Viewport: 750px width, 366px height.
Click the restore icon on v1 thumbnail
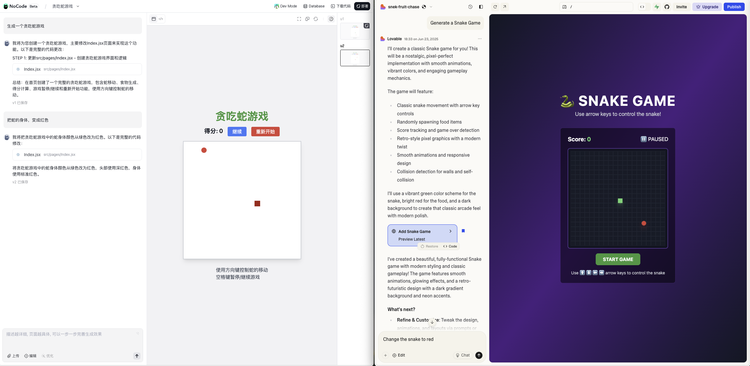pyautogui.click(x=366, y=25)
